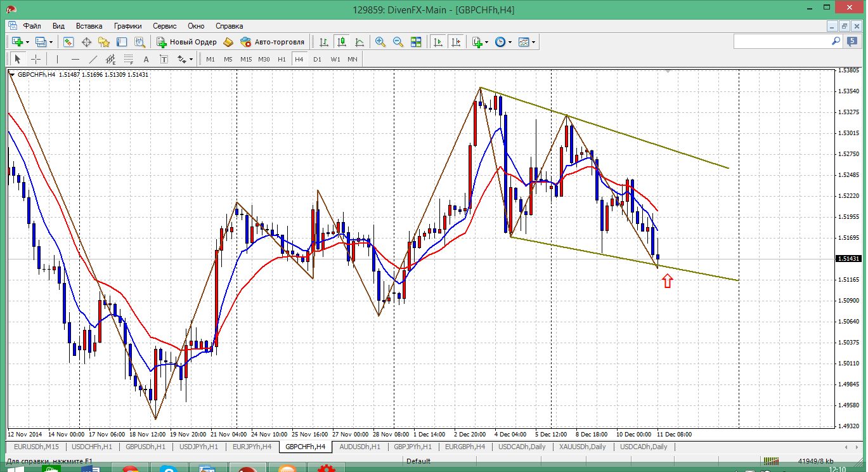Open a new chart window icon

pyautogui.click(x=16, y=42)
